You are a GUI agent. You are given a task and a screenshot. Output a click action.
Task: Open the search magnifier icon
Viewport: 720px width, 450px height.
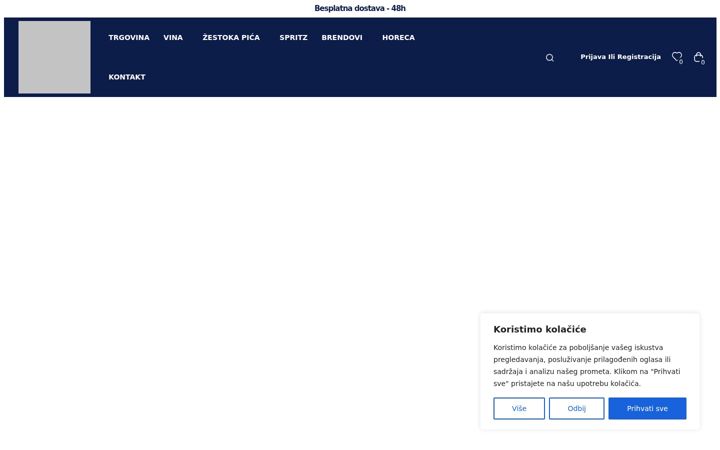[x=550, y=57]
